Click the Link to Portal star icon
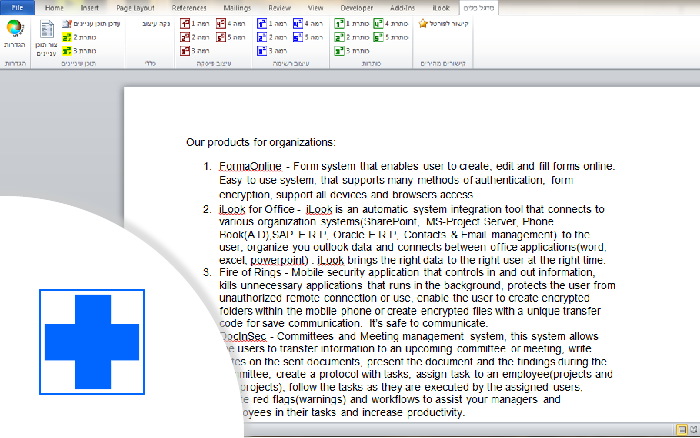 coord(423,24)
